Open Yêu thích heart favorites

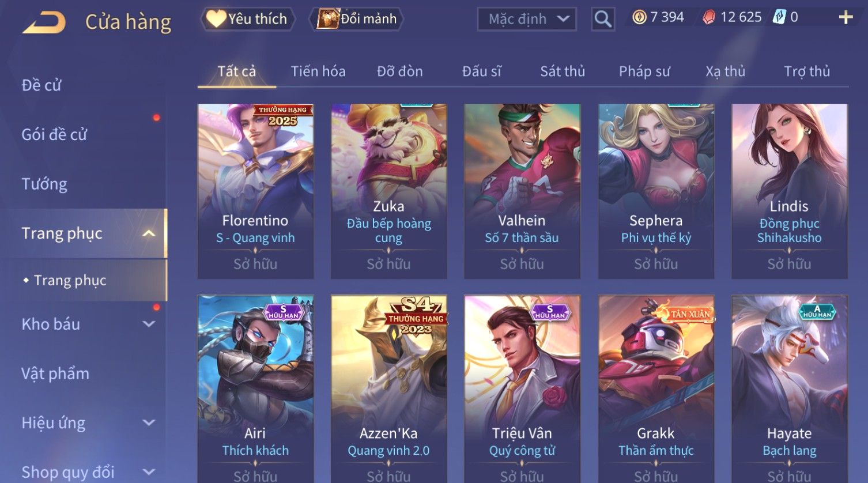tap(248, 19)
